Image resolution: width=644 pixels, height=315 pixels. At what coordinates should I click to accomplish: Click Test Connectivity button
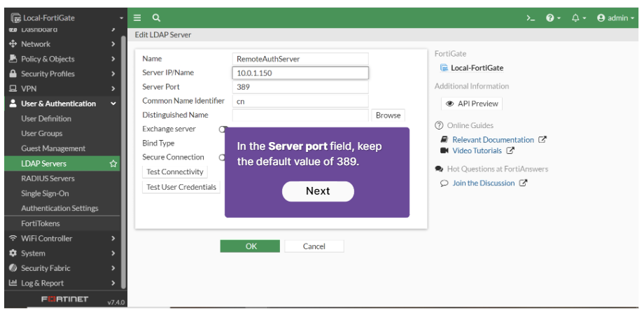[x=175, y=172]
